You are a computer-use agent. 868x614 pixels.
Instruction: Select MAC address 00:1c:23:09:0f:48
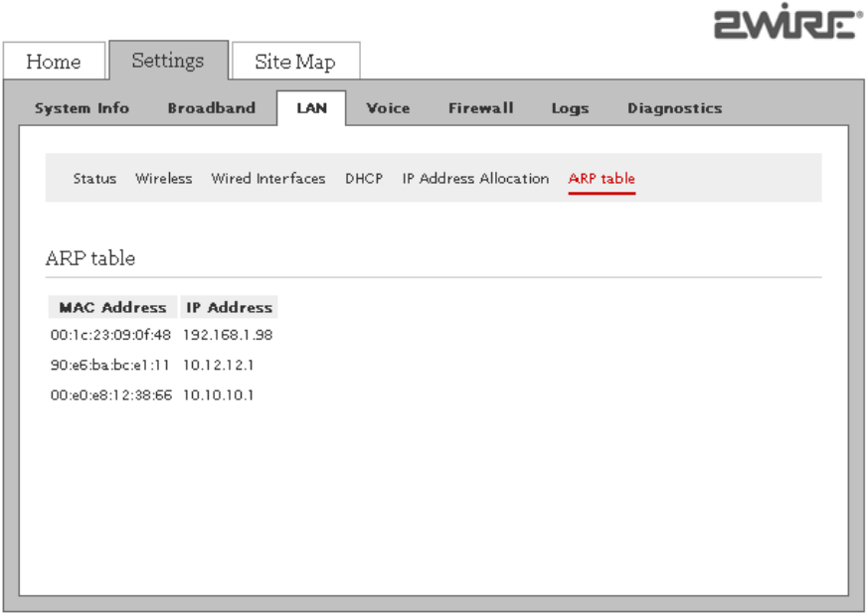coord(110,335)
